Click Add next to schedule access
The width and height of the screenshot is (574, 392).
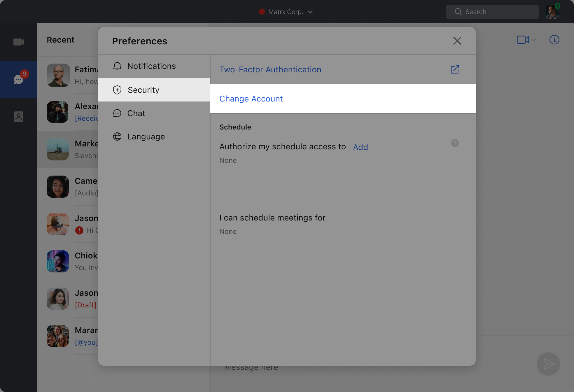click(x=360, y=147)
